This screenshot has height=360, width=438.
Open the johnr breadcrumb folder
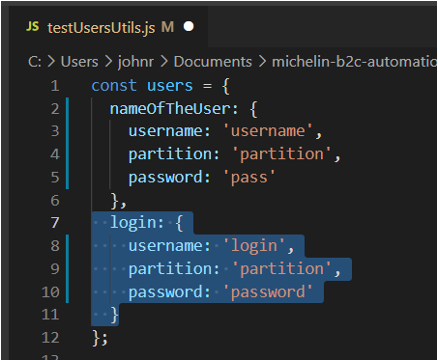136,62
